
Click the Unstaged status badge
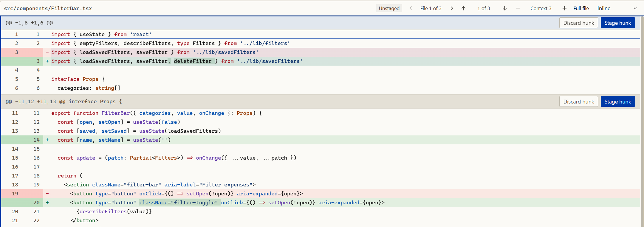389,8
